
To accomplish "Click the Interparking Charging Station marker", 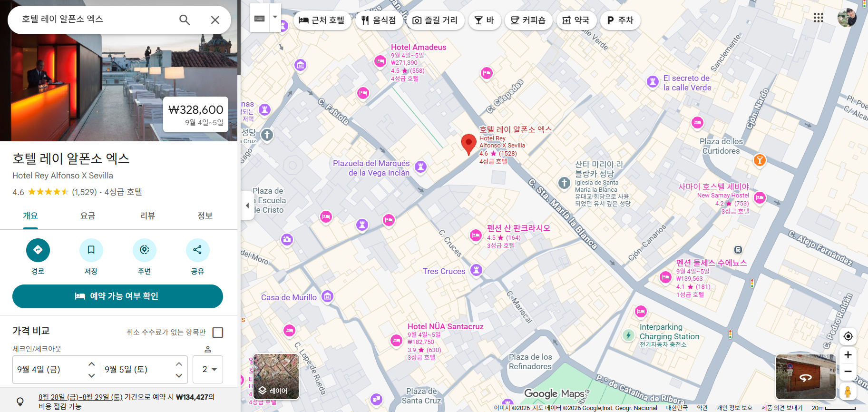I will coord(628,335).
